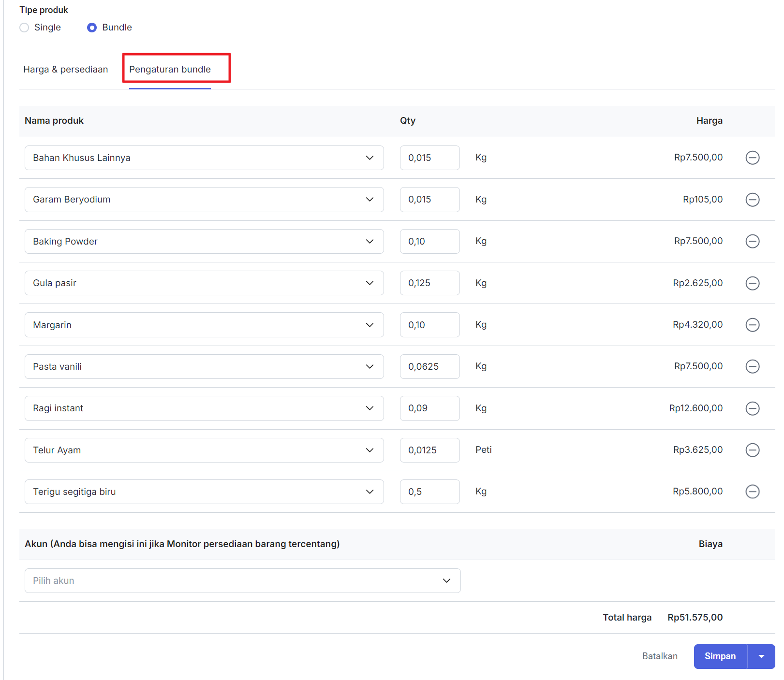
Task: Open the Pilih akun dropdown
Action: 242,580
